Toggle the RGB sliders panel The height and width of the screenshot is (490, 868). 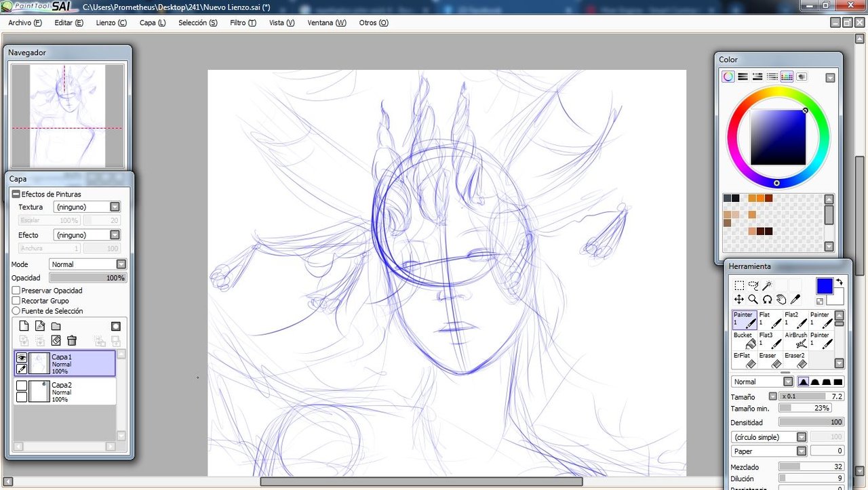(743, 77)
